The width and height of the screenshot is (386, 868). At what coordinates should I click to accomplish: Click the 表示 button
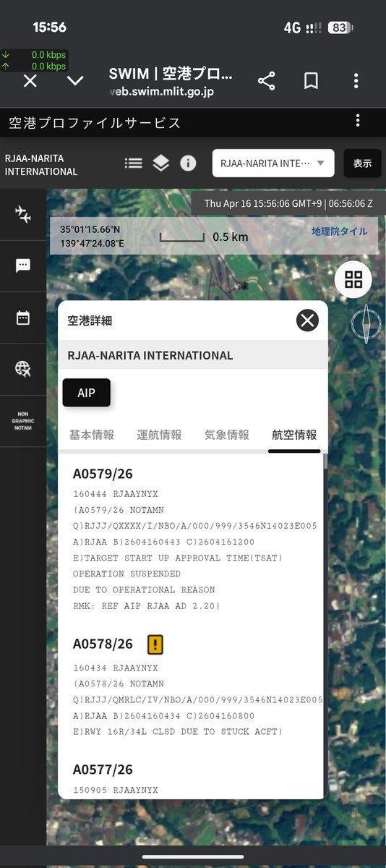tap(362, 163)
